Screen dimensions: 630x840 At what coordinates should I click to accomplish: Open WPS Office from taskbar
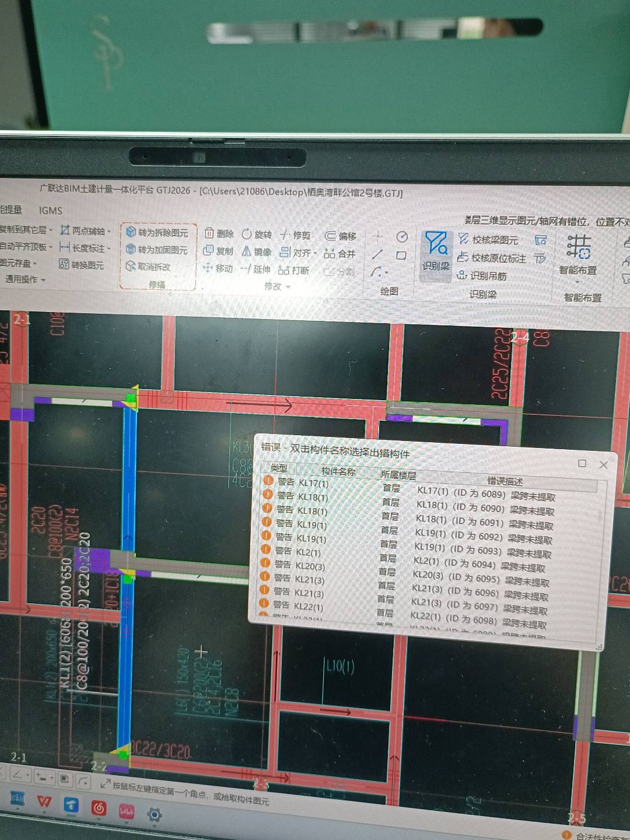coord(44,801)
